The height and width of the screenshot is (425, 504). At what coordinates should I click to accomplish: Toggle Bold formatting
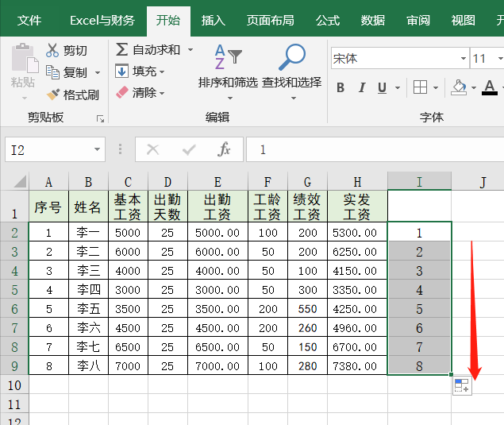tap(340, 87)
